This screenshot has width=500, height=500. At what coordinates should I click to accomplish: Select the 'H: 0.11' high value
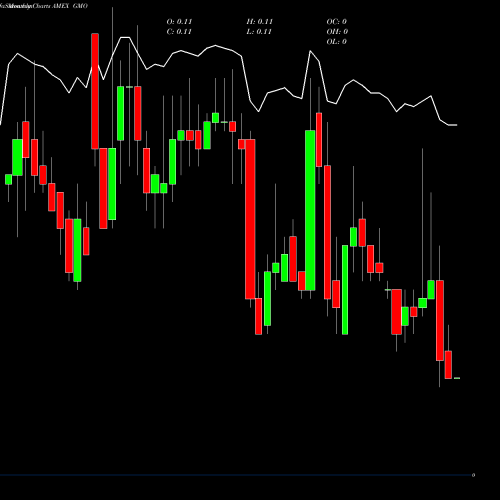pyautogui.click(x=260, y=22)
